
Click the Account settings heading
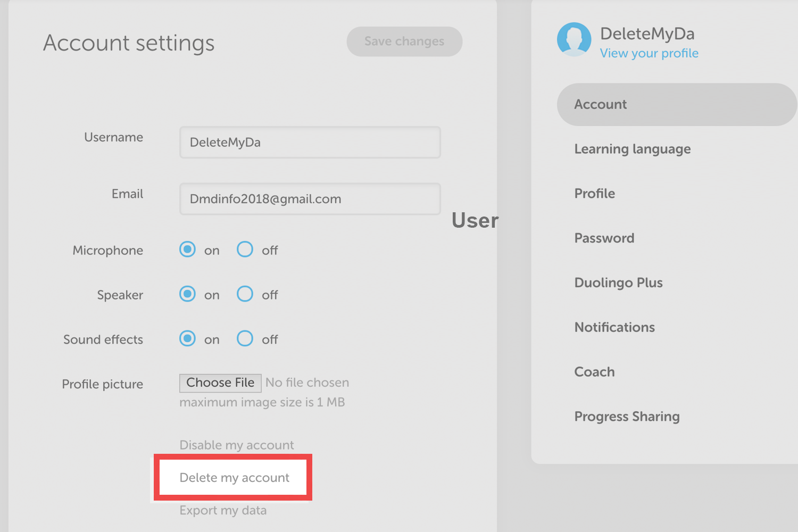tap(129, 43)
